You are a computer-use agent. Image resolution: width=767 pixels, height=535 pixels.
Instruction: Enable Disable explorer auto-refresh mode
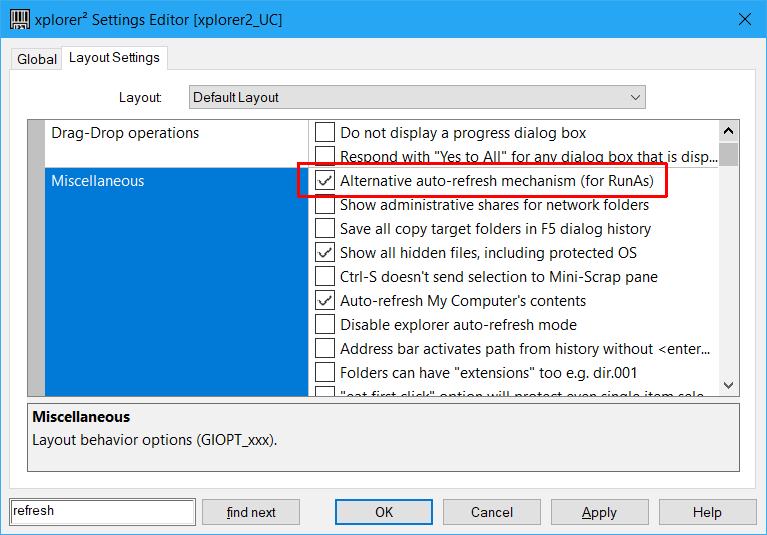pyautogui.click(x=325, y=324)
